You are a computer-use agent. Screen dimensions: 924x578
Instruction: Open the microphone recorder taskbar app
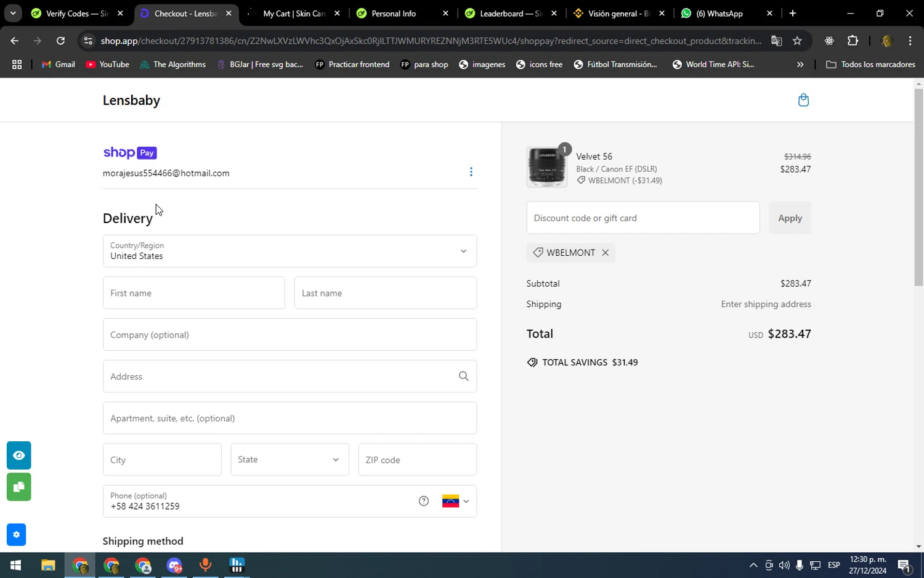205,565
